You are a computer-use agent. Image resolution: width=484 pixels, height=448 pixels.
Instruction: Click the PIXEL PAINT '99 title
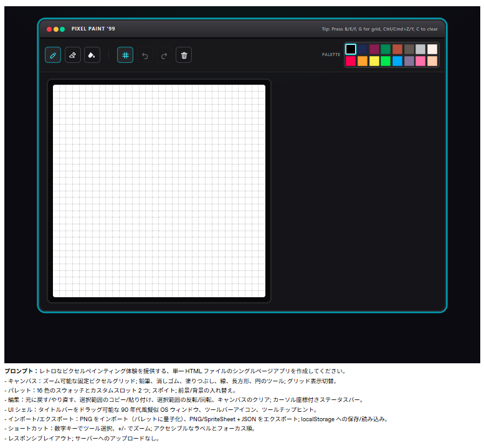[x=93, y=29]
